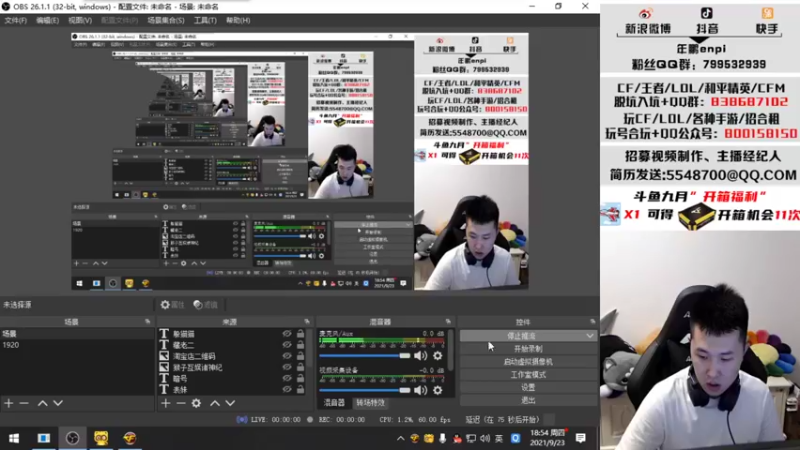Image resolution: width=800 pixels, height=450 pixels.
Task: Move scene up in the 场景 panel
Action: click(42, 403)
